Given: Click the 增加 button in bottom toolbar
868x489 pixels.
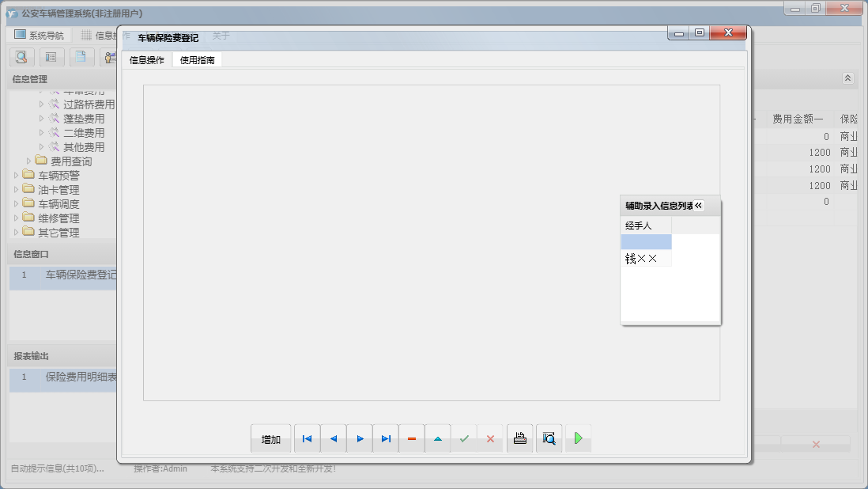Looking at the screenshot, I should pyautogui.click(x=270, y=438).
